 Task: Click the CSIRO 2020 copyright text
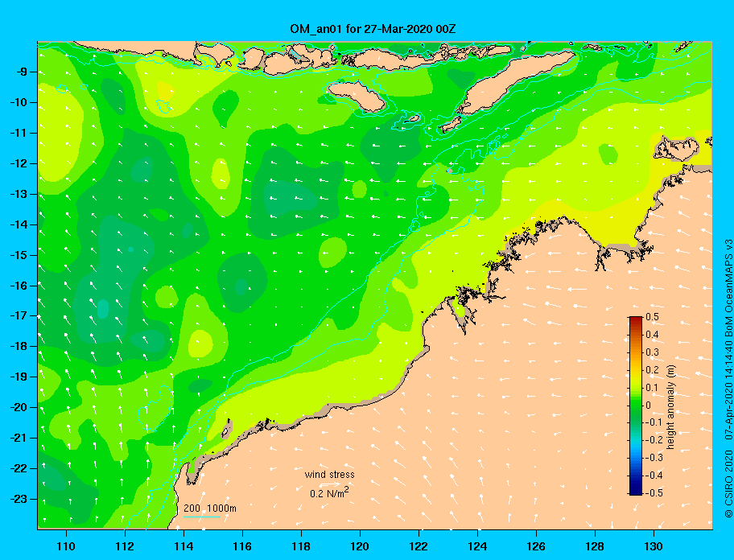pyautogui.click(x=728, y=484)
